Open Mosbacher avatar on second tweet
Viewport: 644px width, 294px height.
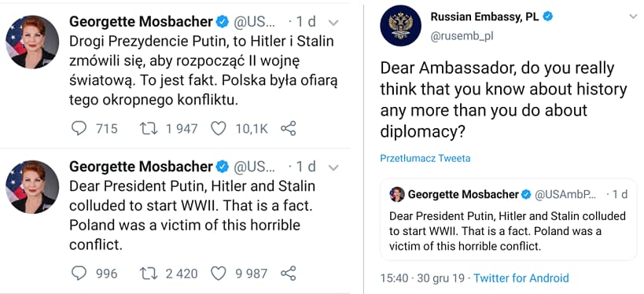click(32, 187)
